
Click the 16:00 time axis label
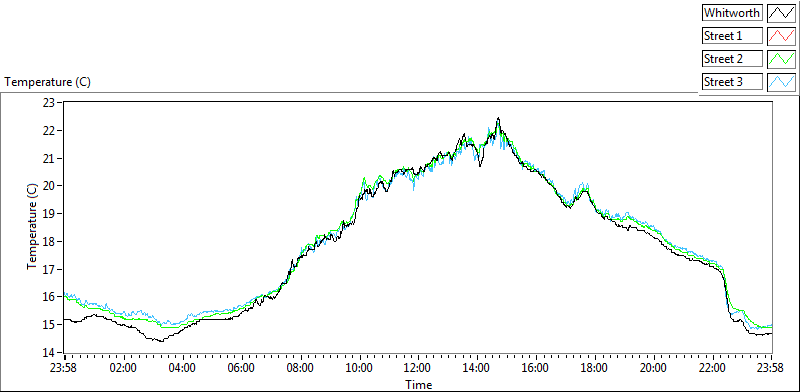click(x=536, y=368)
